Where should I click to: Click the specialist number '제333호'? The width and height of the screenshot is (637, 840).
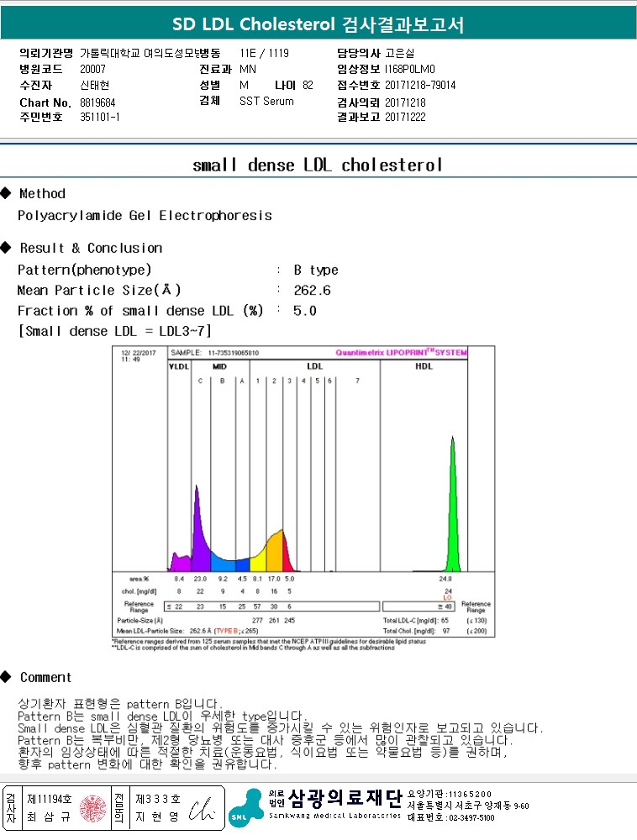click(x=158, y=800)
